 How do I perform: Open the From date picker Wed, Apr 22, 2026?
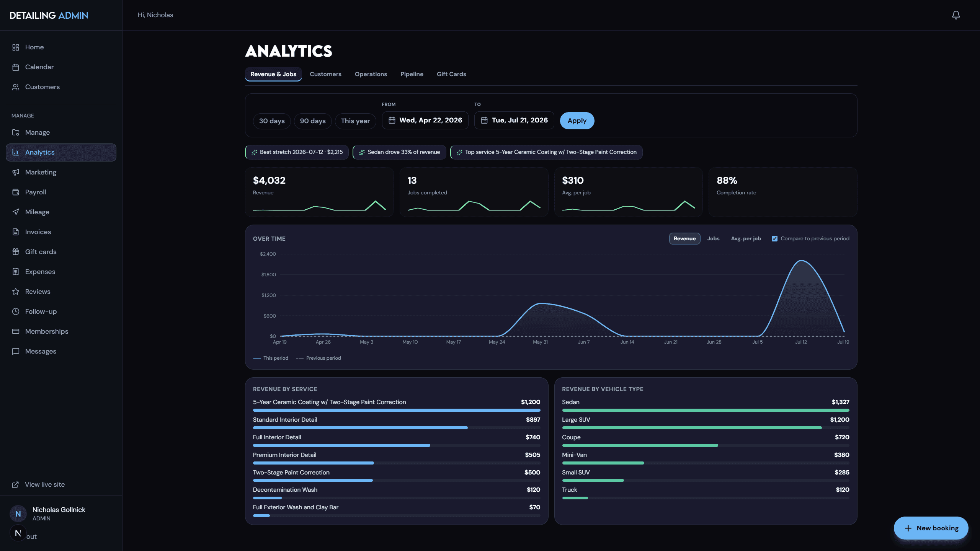[x=425, y=120]
